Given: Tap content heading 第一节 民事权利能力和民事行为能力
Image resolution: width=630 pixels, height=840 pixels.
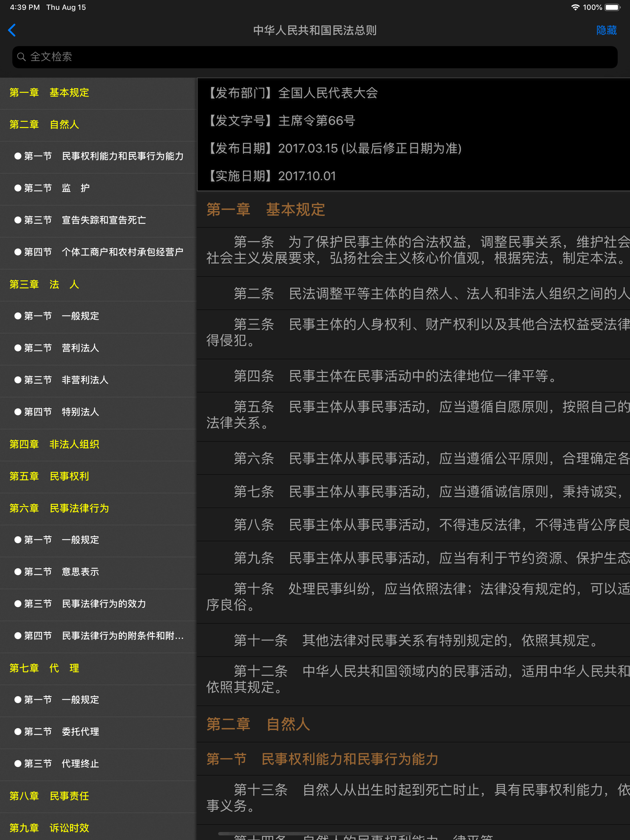Looking at the screenshot, I should [413, 759].
